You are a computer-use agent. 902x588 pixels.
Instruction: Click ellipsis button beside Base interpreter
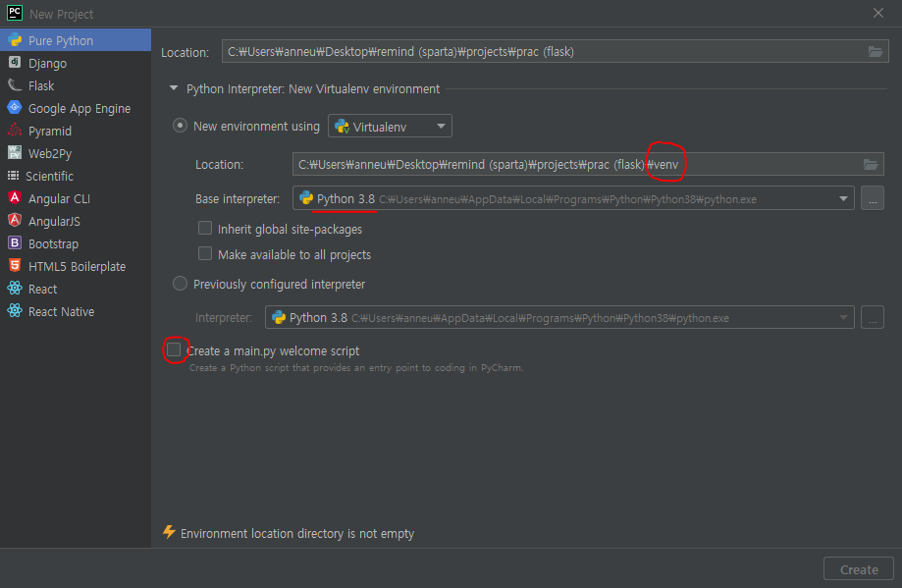click(x=873, y=198)
